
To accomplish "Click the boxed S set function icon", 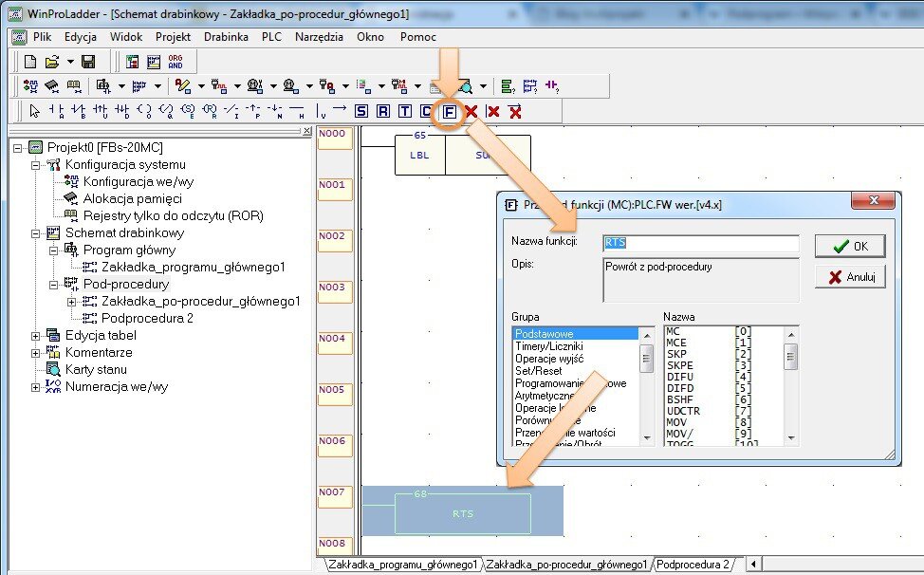I will [x=361, y=111].
